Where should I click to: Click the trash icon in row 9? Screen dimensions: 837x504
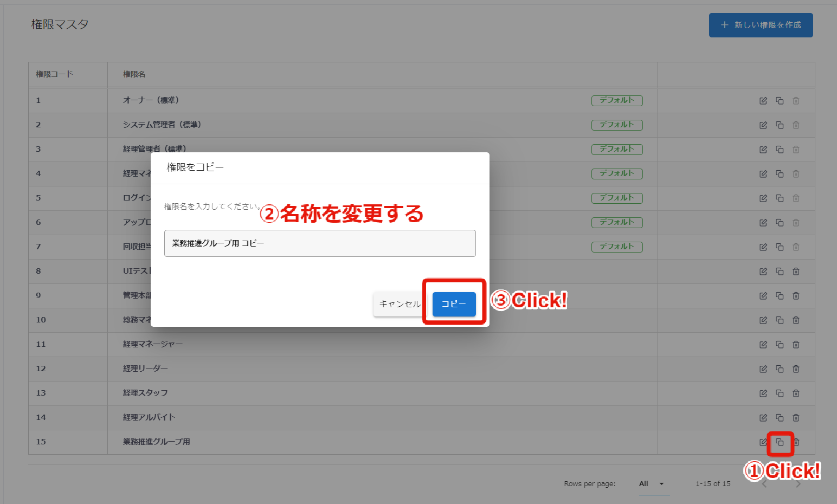796,296
